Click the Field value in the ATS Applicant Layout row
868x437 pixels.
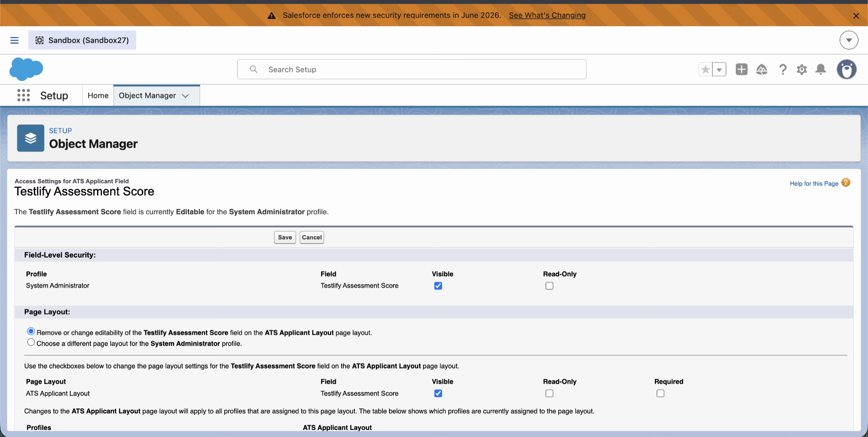tap(359, 393)
